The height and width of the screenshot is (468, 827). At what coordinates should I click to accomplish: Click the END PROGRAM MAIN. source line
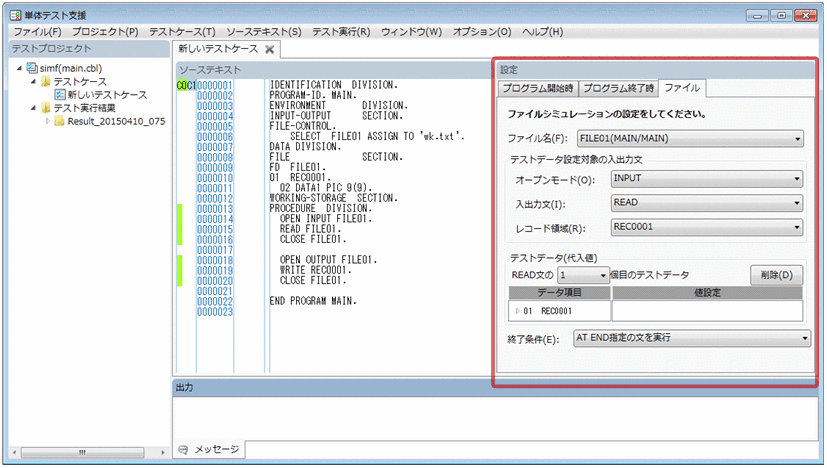(x=313, y=301)
